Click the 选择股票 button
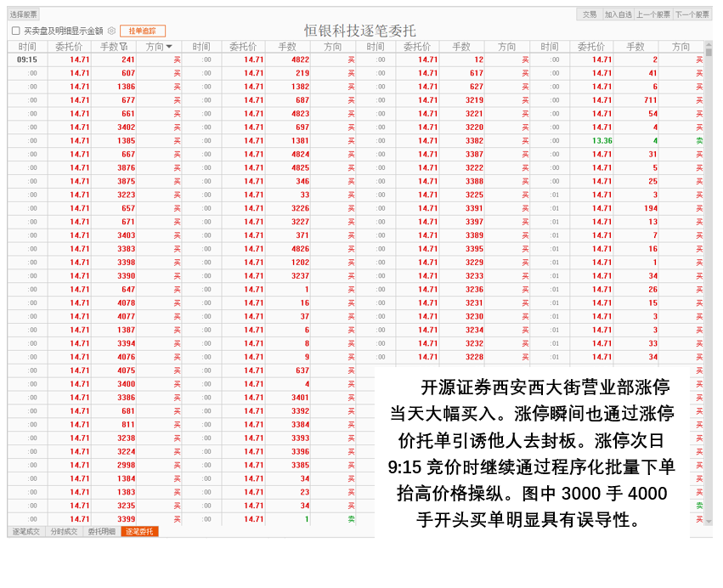The width and height of the screenshot is (723, 588). [x=23, y=14]
